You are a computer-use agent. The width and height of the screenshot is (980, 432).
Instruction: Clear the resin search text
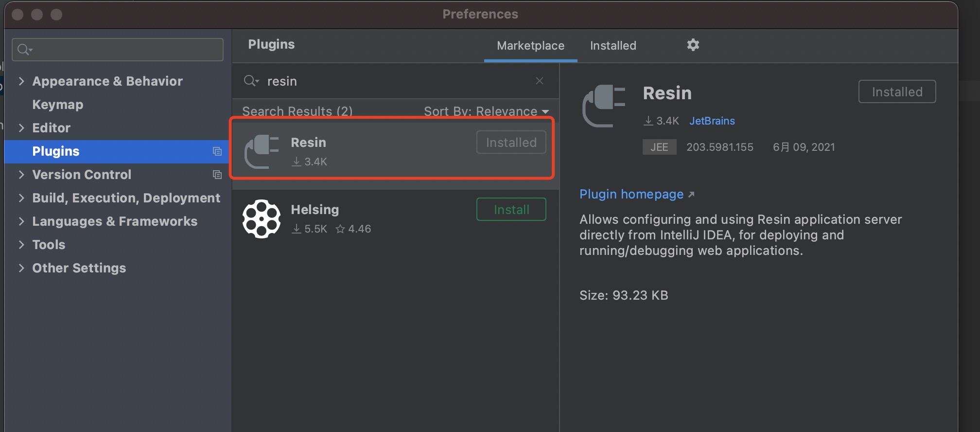(540, 81)
